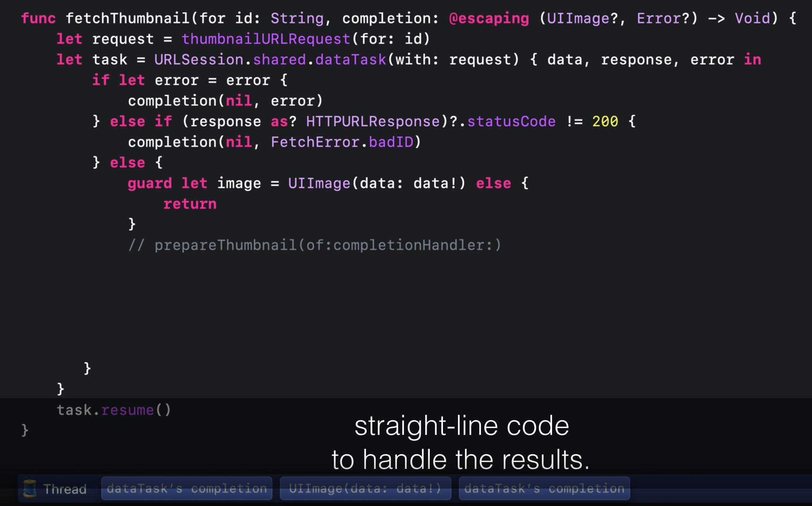Image resolution: width=812 pixels, height=506 pixels.
Task: Click FetchError.badID in the code
Action: pos(342,142)
